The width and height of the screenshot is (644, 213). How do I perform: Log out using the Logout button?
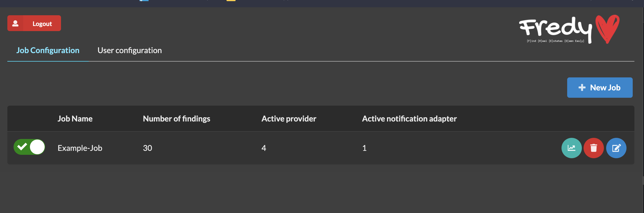pos(34,23)
